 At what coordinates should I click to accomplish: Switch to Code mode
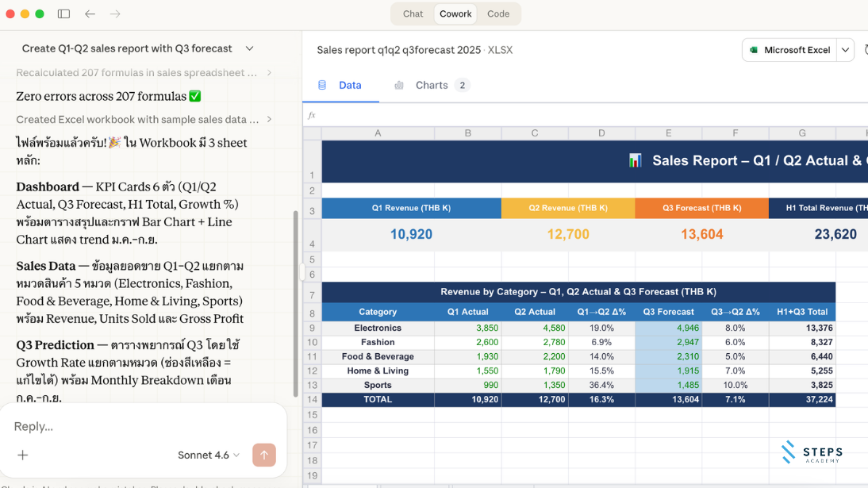498,13
